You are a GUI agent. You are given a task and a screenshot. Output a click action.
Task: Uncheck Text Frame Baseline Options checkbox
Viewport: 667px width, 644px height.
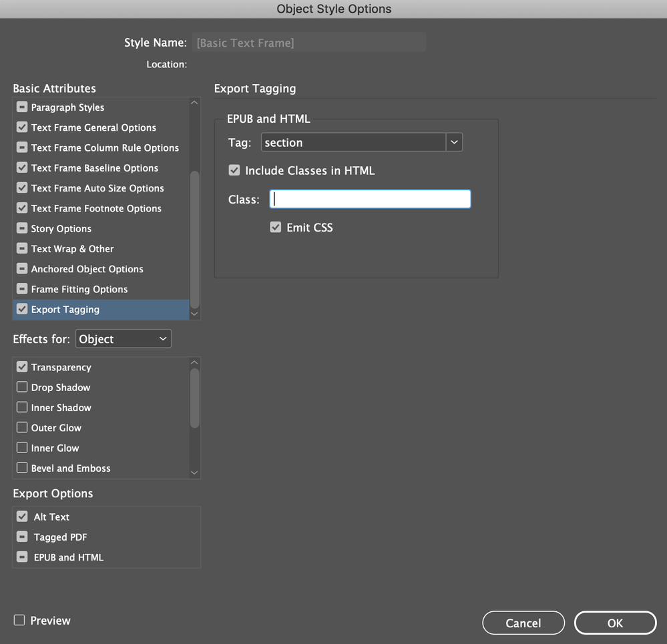[22, 168]
